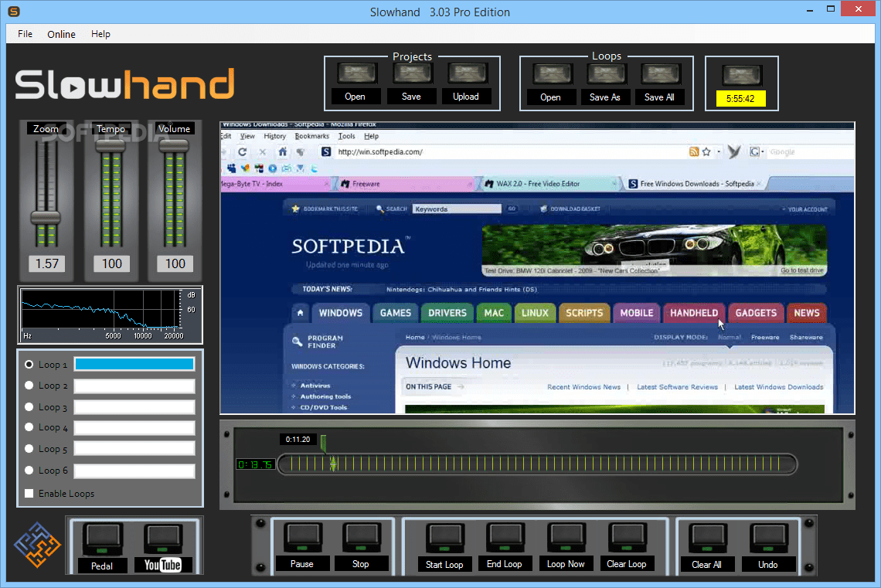Click the Loop 6 name field
The image size is (881, 588).
(134, 471)
